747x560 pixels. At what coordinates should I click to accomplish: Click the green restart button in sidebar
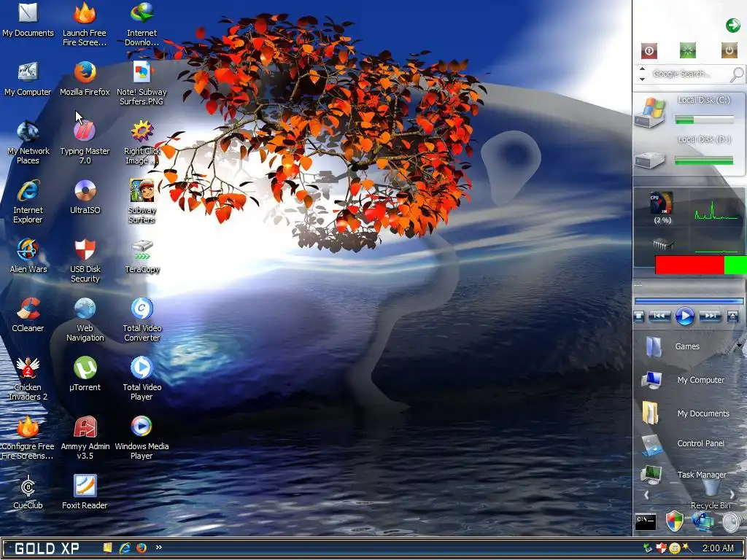(687, 50)
